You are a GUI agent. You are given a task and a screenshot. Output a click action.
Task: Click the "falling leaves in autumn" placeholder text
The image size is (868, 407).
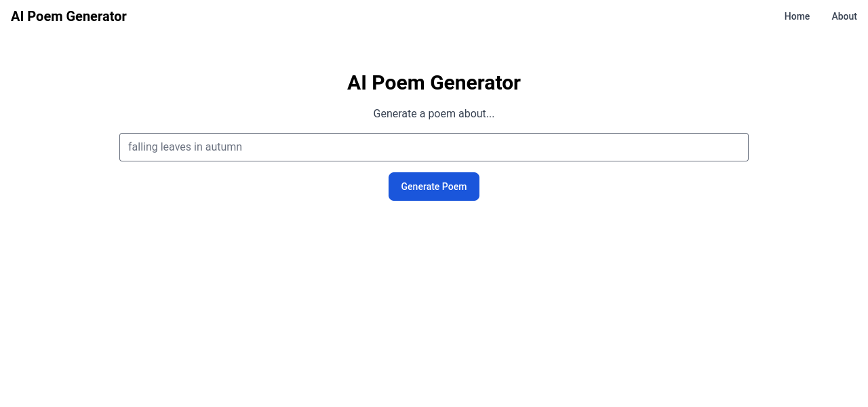coord(185,147)
